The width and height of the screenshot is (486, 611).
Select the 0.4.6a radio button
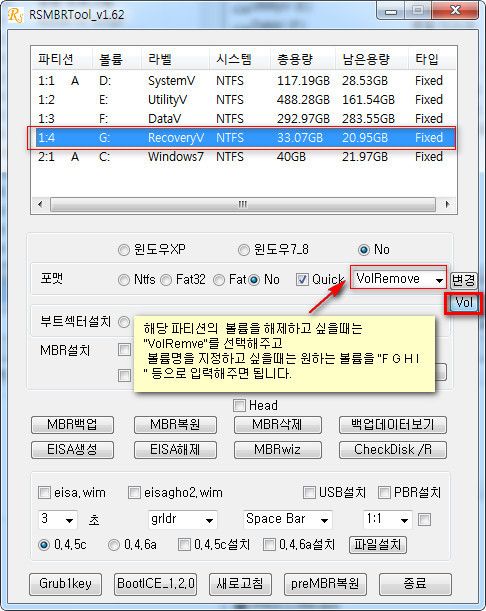tap(114, 544)
